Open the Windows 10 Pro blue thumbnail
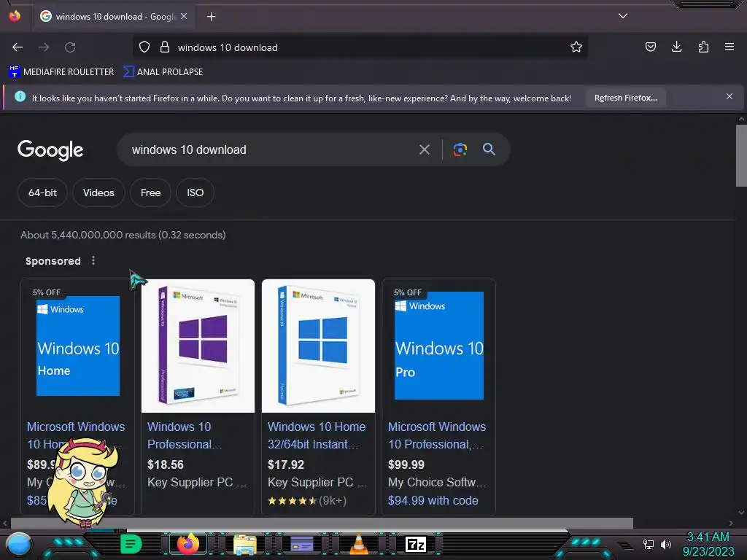Image resolution: width=747 pixels, height=560 pixels. tap(438, 346)
